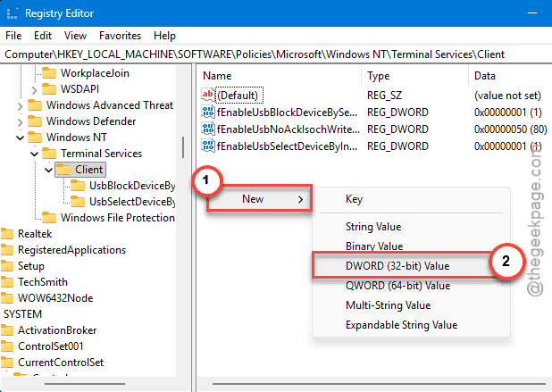Click the registry path address bar
Viewport: 552px width, 392px height.
[x=276, y=54]
